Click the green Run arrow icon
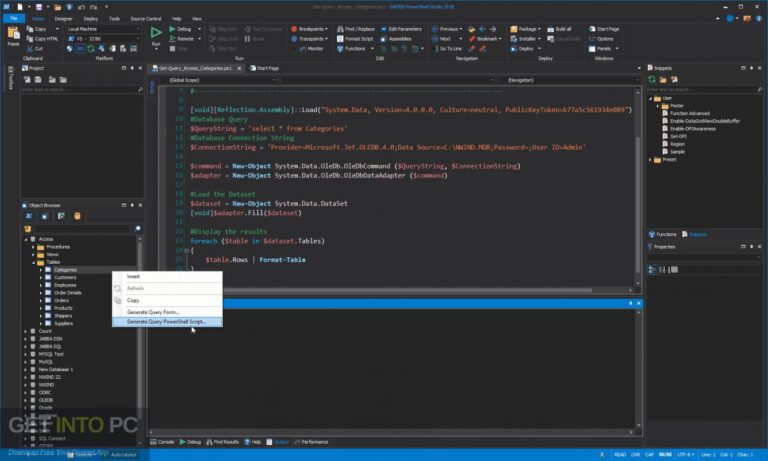 (156, 33)
